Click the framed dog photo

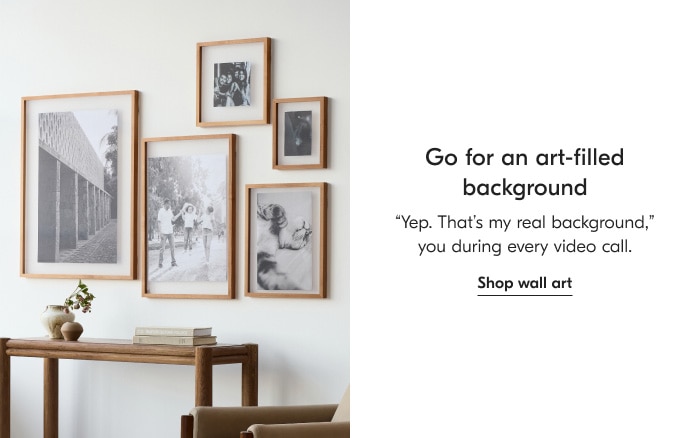[x=286, y=240]
